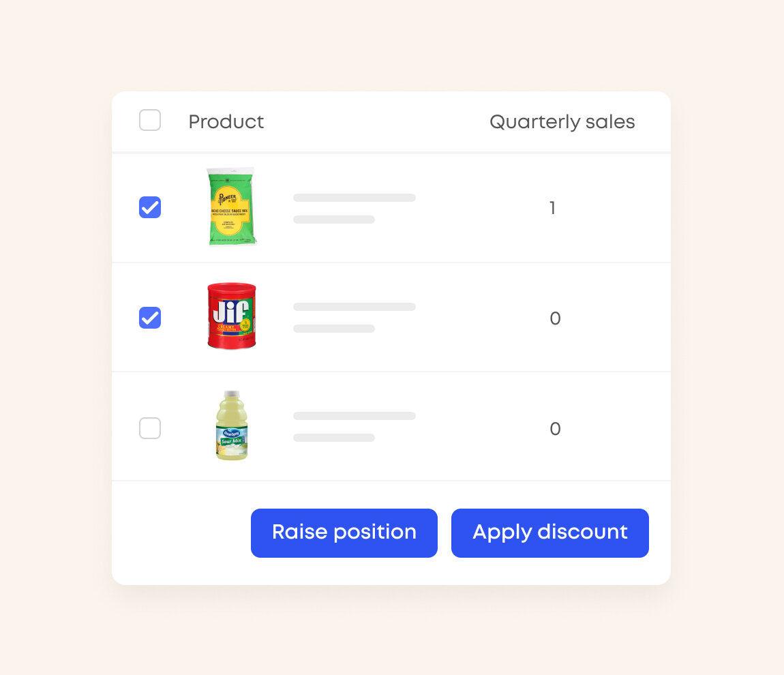784x675 pixels.
Task: Click the Sour Mix product title placeholder
Action: click(x=354, y=416)
